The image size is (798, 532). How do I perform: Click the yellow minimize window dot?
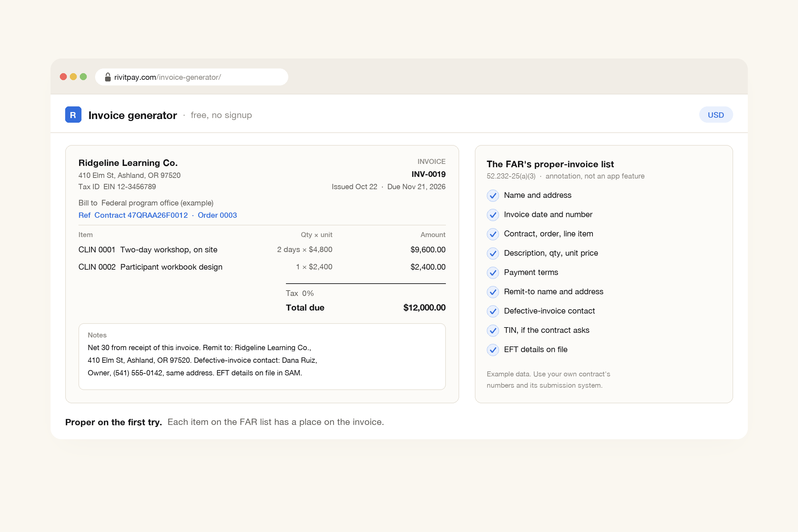73,77
